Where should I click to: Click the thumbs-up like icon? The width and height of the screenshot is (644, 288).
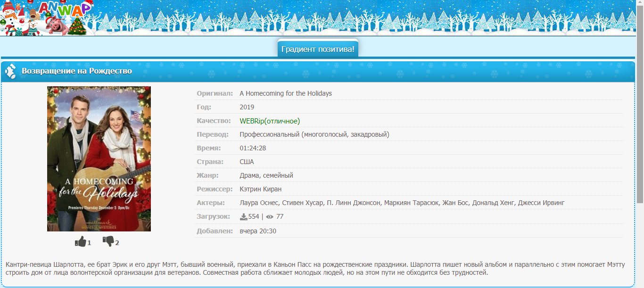pyautogui.click(x=81, y=242)
